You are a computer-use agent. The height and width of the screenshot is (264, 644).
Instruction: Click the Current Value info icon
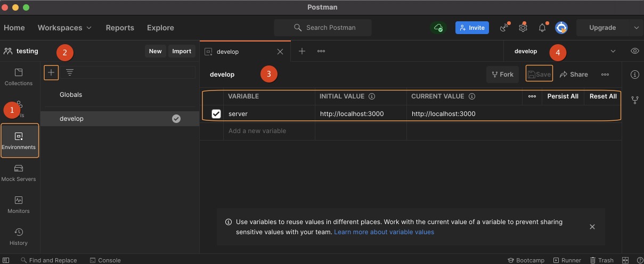[x=472, y=96]
